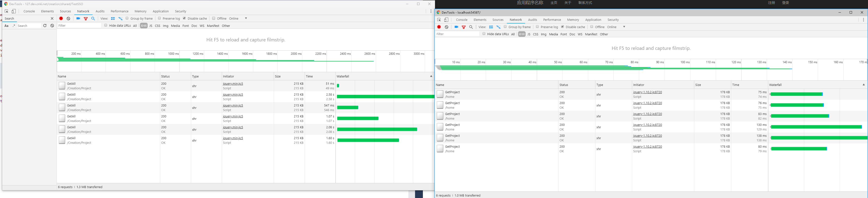The width and height of the screenshot is (868, 198).
Task: Click jquery.min.js:5 initiator link in first row
Action: click(233, 84)
